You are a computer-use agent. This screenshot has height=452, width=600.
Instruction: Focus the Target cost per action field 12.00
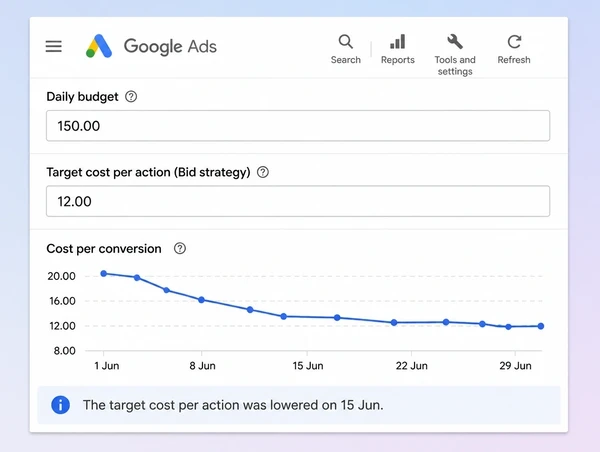(x=298, y=201)
